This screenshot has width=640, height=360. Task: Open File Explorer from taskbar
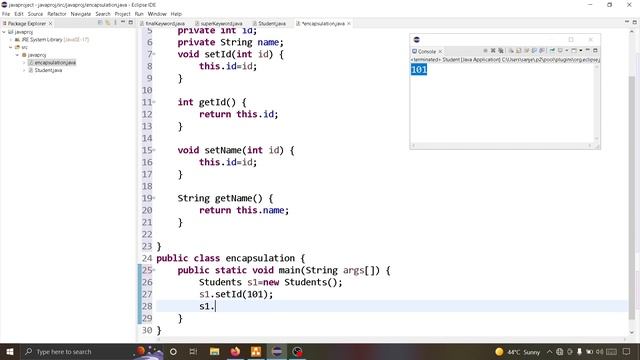(x=214, y=351)
